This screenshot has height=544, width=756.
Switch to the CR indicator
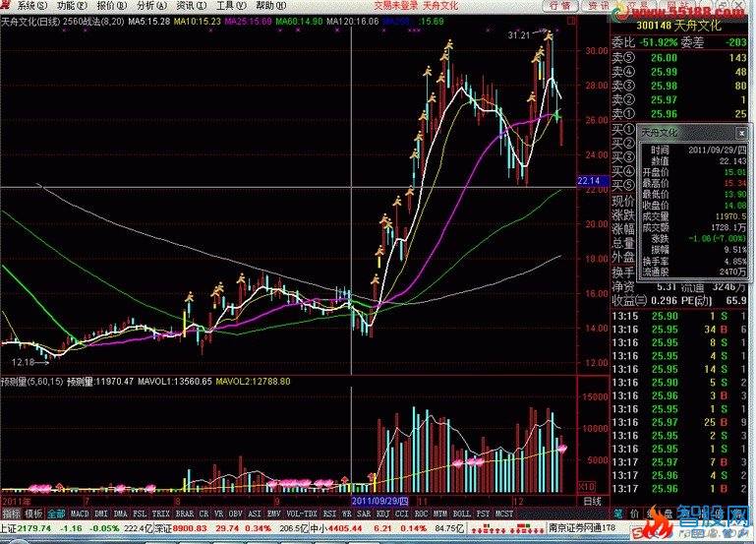tap(204, 514)
